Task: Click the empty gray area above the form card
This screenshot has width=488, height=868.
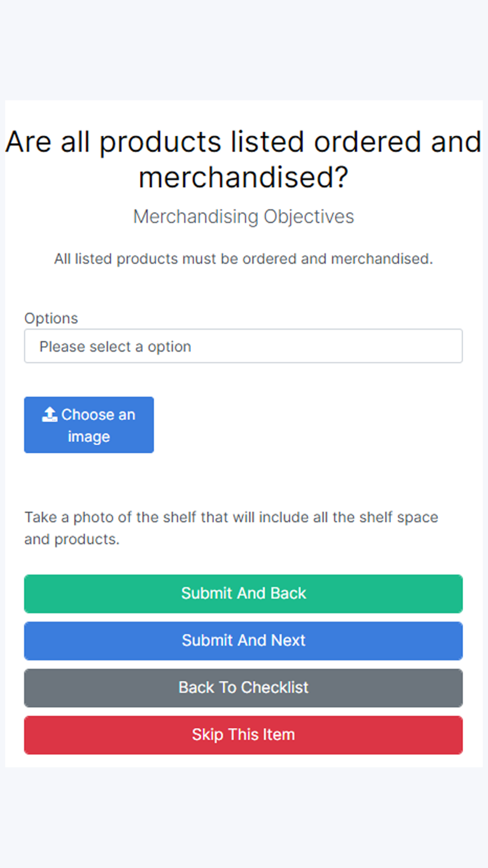Action: (244, 49)
